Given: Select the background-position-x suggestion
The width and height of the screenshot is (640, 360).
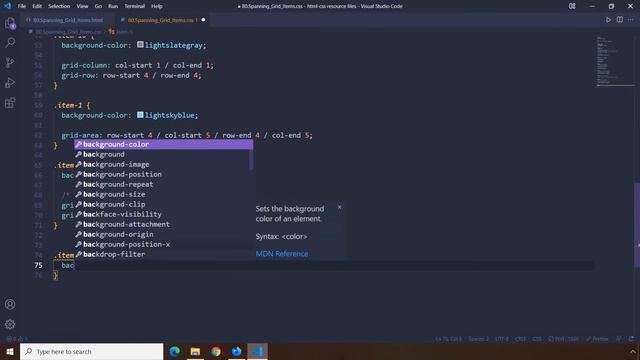Looking at the screenshot, I should click(x=163, y=244).
